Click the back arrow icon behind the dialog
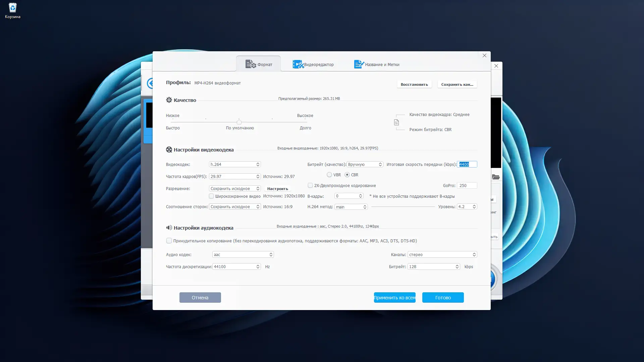 coord(150,83)
